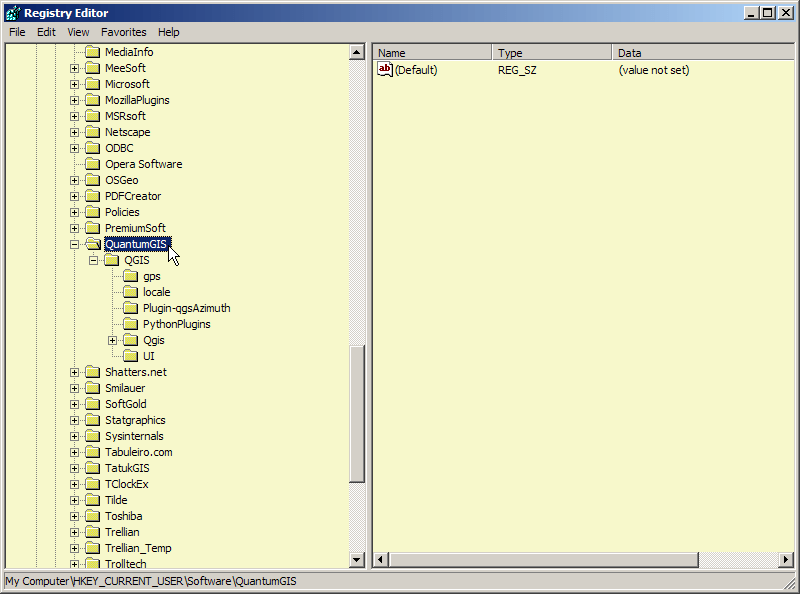Click values pane scroll left arrow
This screenshot has height=594, width=800.
(x=380, y=560)
